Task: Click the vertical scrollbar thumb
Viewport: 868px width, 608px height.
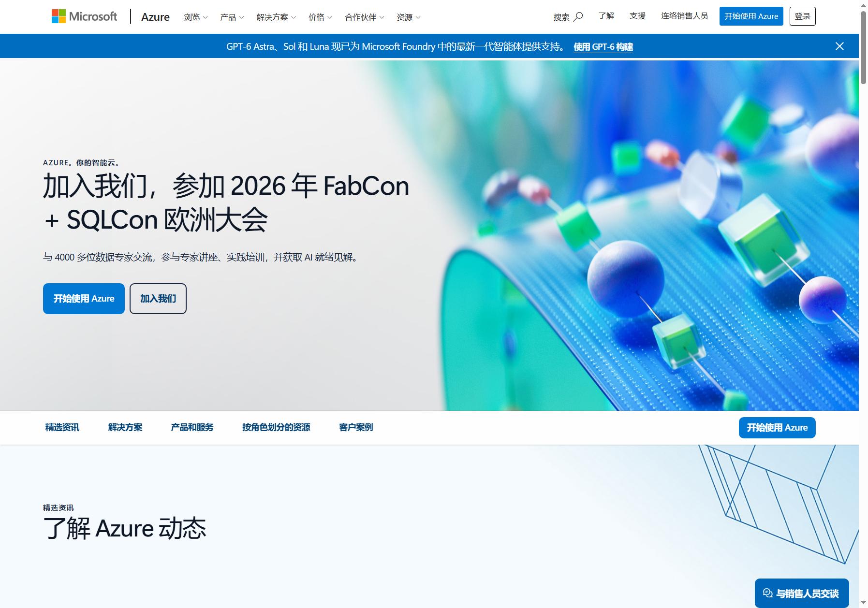Action: tap(863, 47)
